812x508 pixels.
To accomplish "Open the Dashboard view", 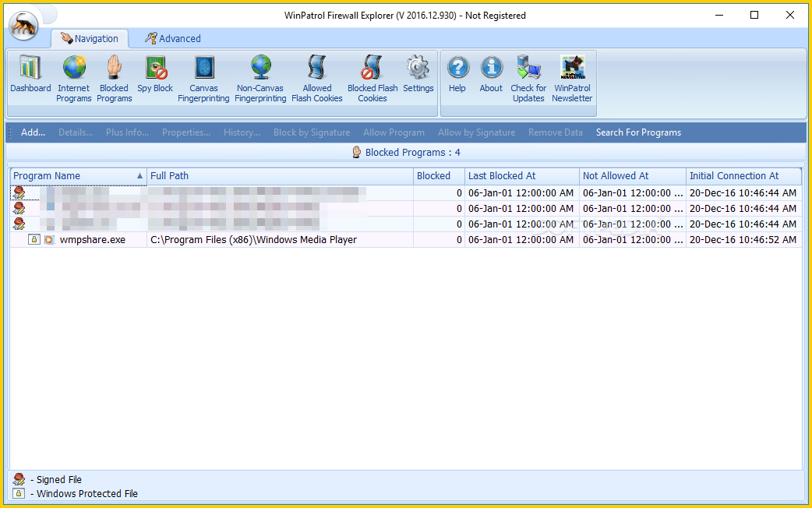I will (30, 74).
